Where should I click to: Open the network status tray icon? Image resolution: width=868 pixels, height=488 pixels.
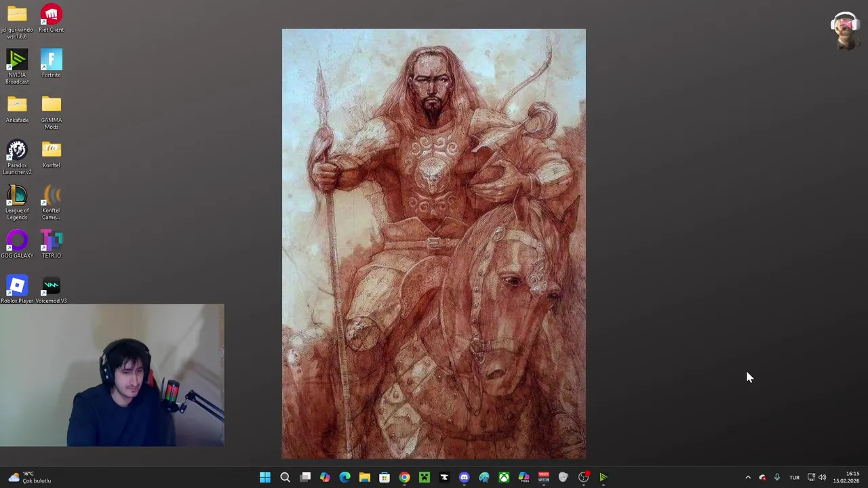point(811,477)
